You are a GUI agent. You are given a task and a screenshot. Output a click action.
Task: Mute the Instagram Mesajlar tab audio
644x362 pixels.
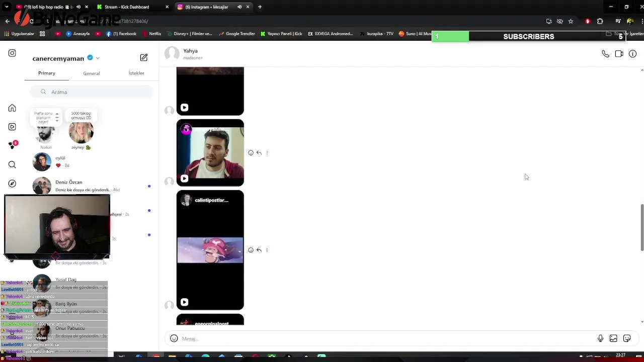(239, 7)
